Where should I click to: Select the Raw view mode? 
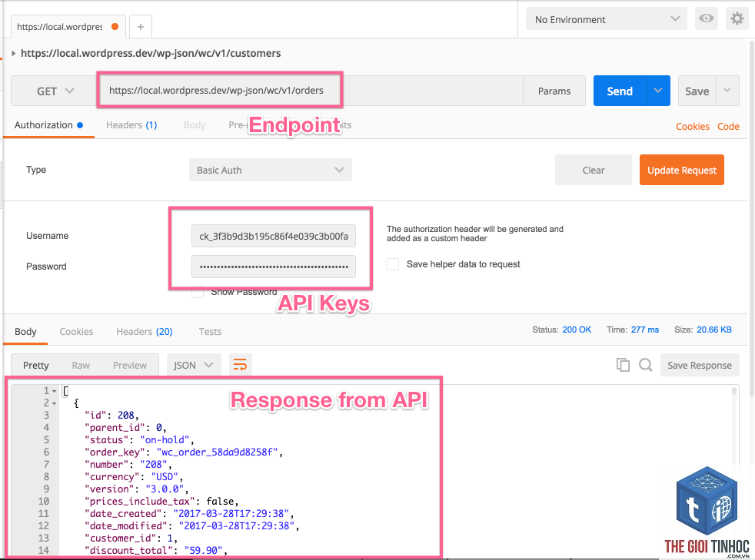pyautogui.click(x=81, y=365)
